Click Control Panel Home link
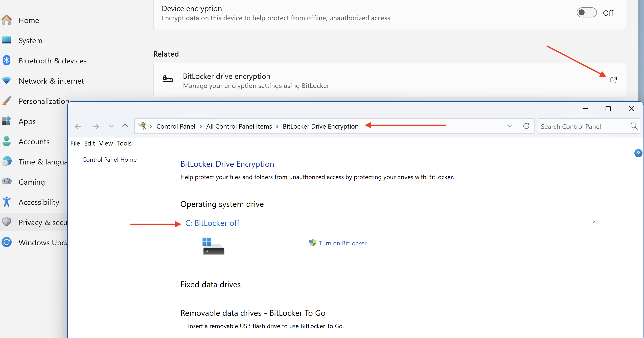This screenshot has width=644, height=338. [109, 160]
